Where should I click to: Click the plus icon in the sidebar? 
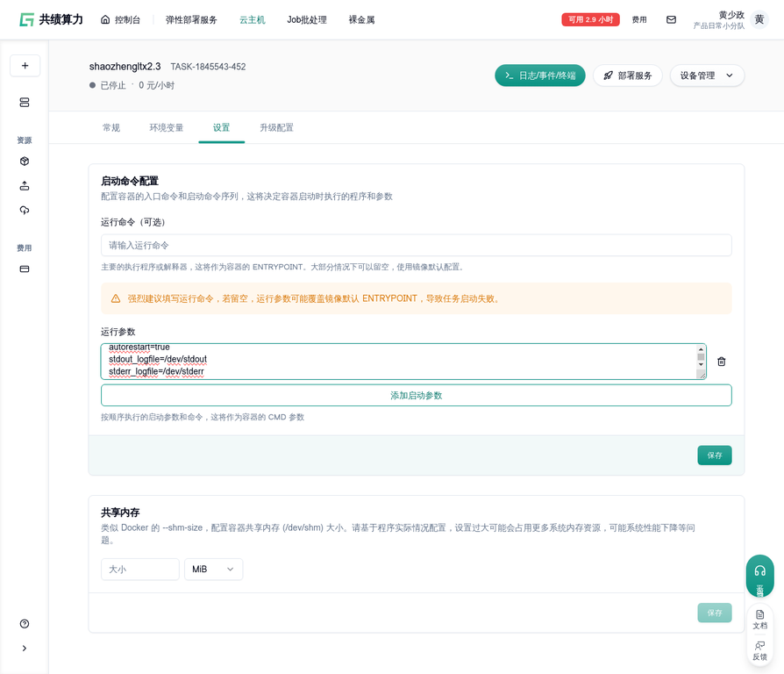click(25, 66)
